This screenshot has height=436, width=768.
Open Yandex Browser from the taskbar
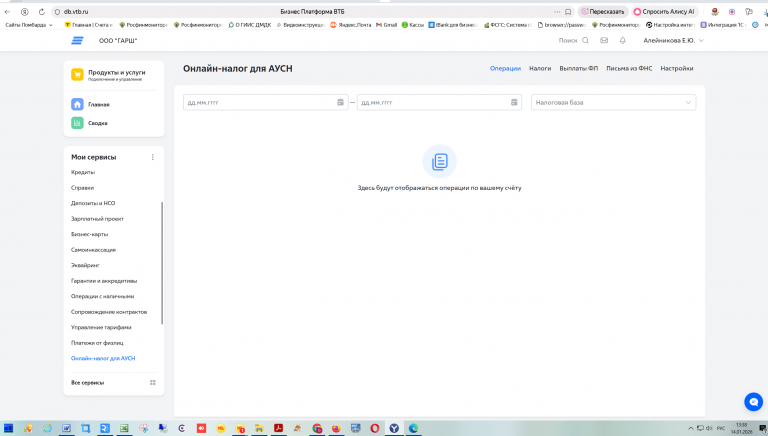tap(394, 428)
